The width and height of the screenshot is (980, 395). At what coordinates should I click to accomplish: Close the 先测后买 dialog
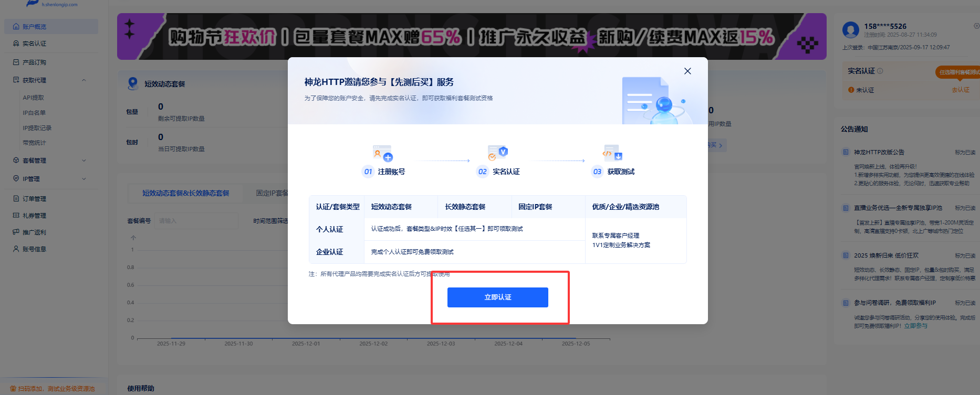click(x=687, y=71)
